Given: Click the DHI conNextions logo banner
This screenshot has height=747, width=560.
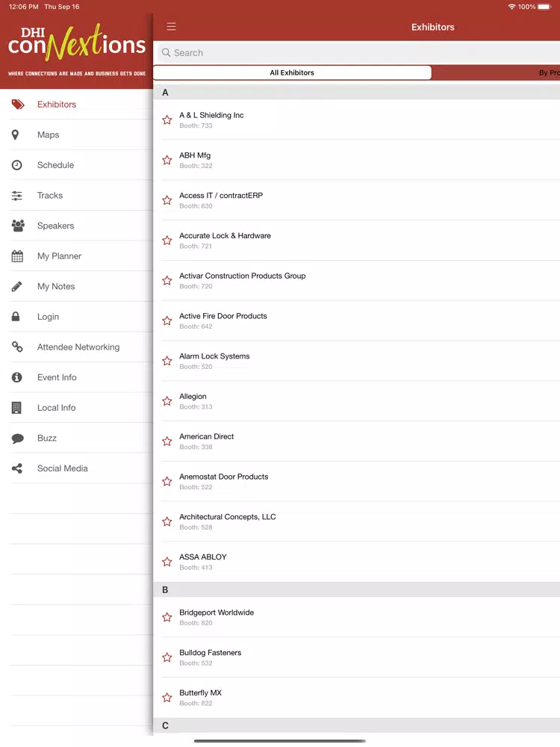Looking at the screenshot, I should tap(77, 51).
